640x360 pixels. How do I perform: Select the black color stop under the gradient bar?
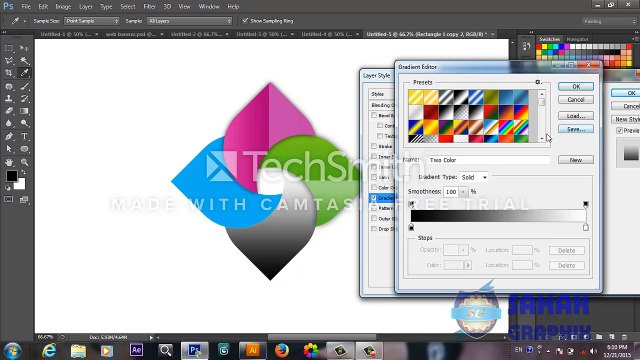coord(411,227)
